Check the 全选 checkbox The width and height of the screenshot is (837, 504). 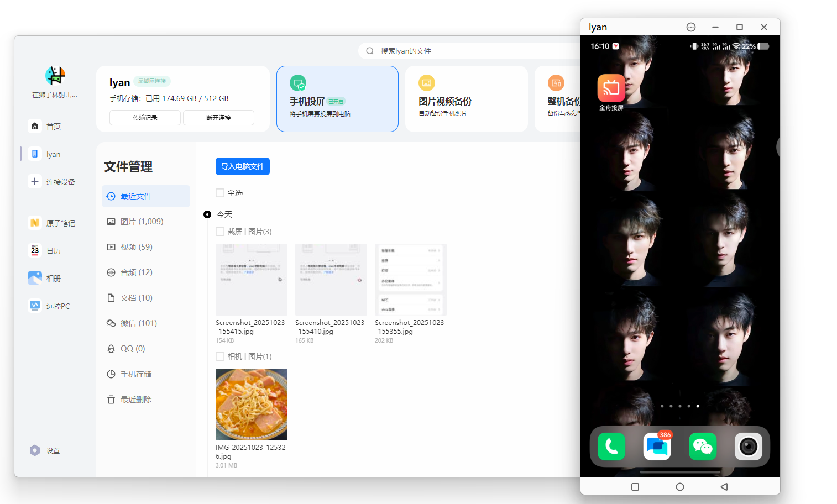click(220, 193)
